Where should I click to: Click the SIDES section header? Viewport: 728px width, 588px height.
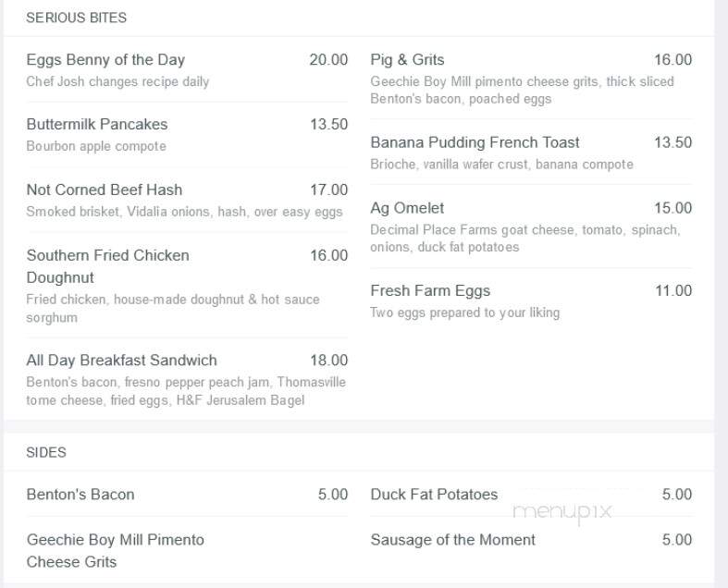[46, 452]
